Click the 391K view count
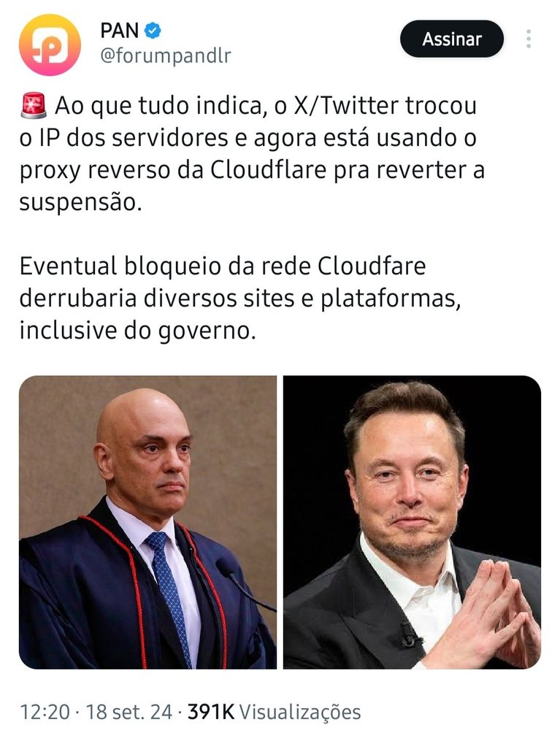Image resolution: width=560 pixels, height=730 pixels. pyautogui.click(x=211, y=712)
